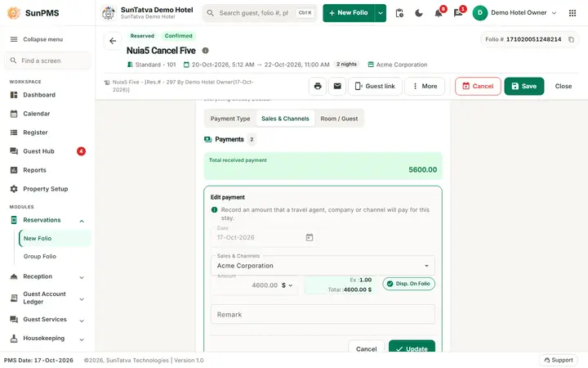Open the apps grid icon
Screen dimensions: 588x368
click(x=572, y=13)
